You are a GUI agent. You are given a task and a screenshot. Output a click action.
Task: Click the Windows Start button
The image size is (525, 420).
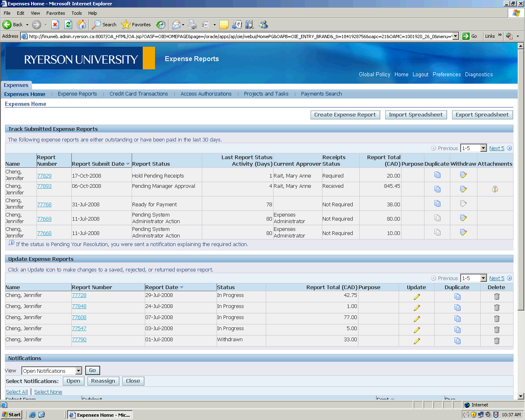coord(11,415)
